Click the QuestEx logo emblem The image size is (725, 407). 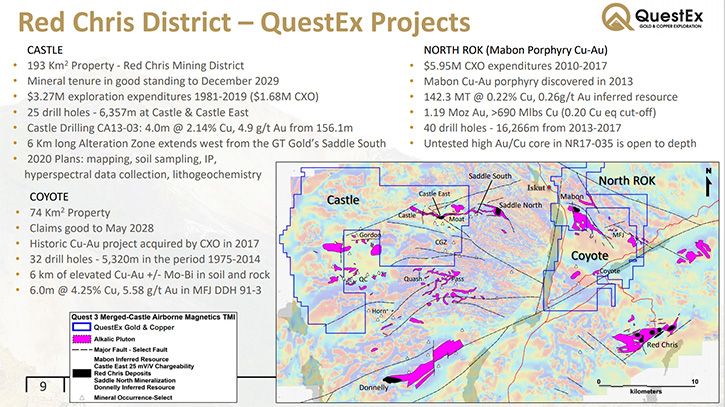coord(617,17)
